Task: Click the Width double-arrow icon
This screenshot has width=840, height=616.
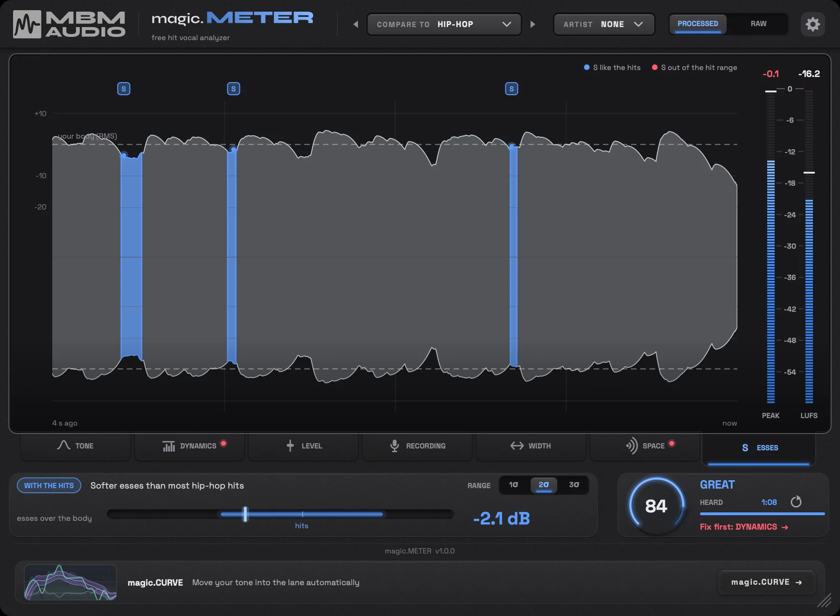Action: point(517,446)
